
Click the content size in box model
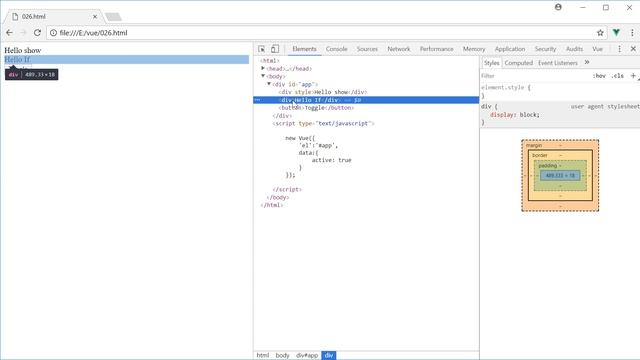560,176
